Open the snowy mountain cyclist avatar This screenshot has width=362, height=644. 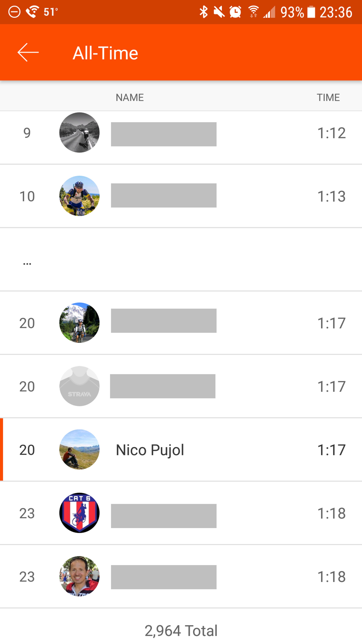pyautogui.click(x=79, y=323)
